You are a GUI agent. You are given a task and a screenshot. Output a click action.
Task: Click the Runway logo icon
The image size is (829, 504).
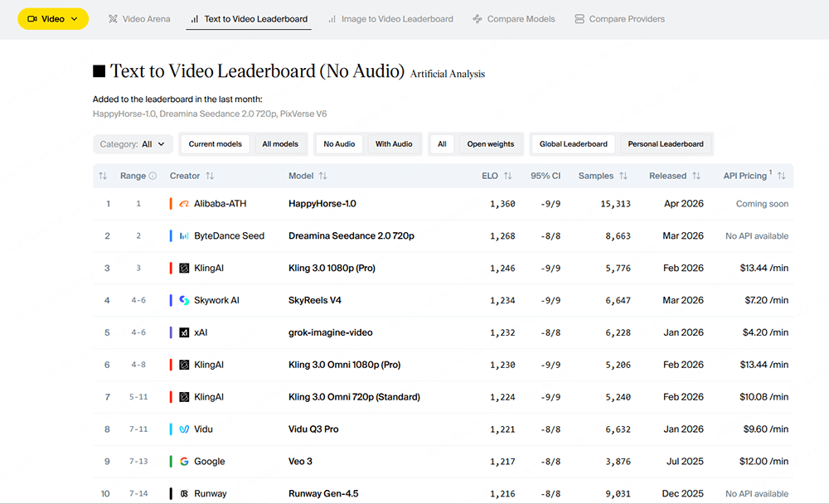click(184, 493)
